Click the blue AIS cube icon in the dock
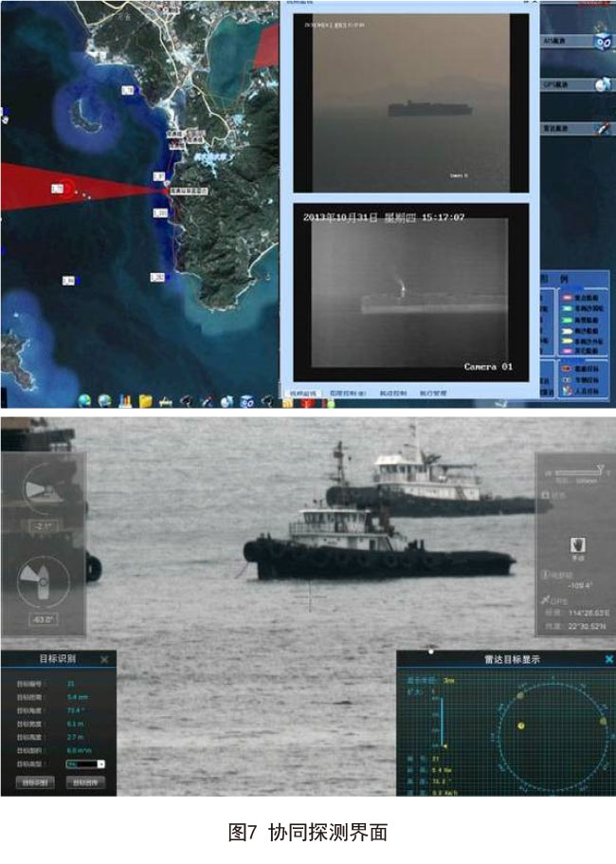 [x=247, y=402]
